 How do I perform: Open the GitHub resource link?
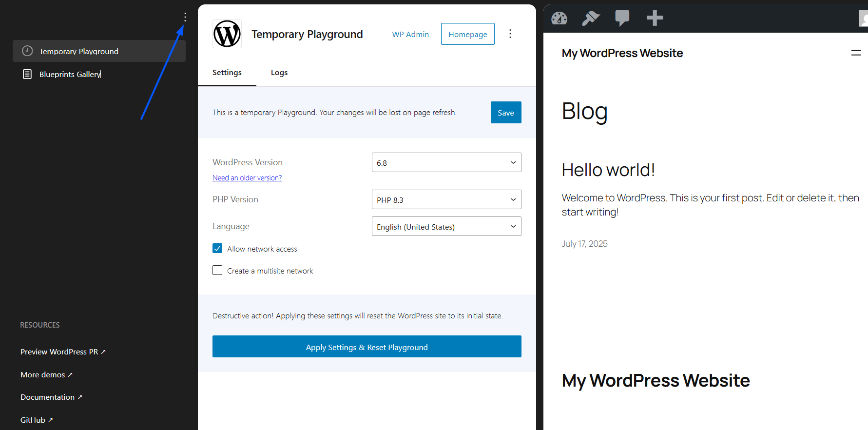tap(37, 420)
